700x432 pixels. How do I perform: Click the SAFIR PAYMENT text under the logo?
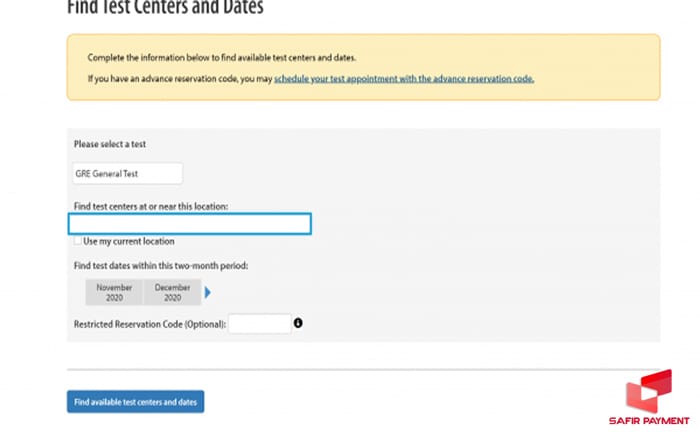point(652,420)
